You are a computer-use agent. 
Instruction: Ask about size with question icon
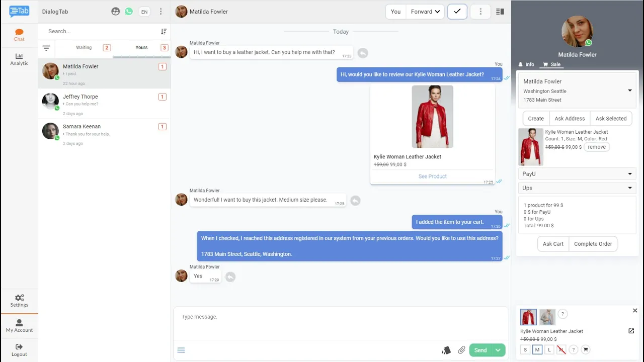coord(574,349)
